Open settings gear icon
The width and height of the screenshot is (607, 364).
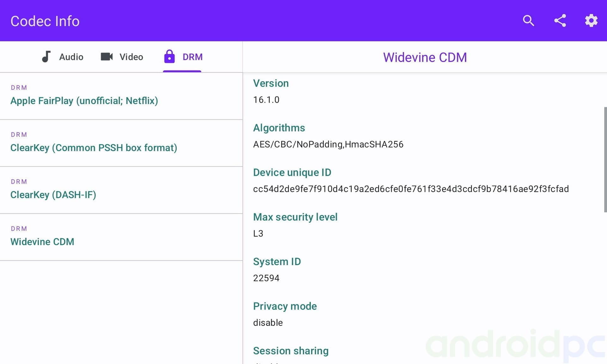(591, 21)
